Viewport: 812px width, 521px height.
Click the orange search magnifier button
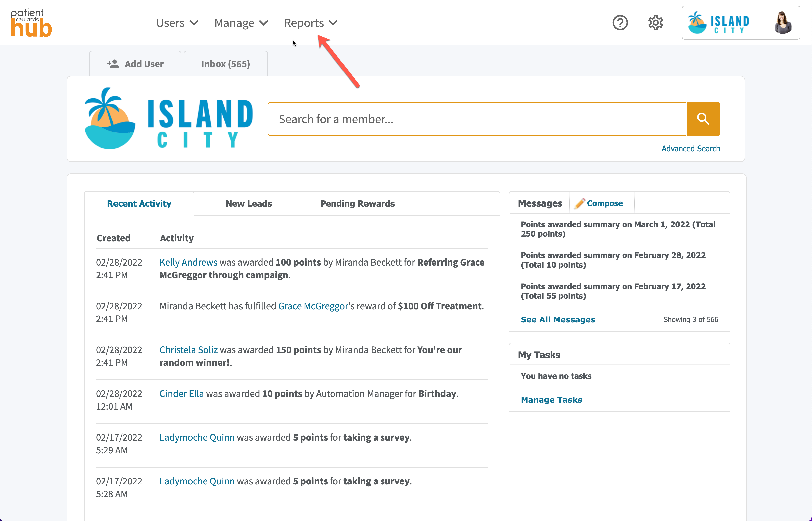[703, 119]
